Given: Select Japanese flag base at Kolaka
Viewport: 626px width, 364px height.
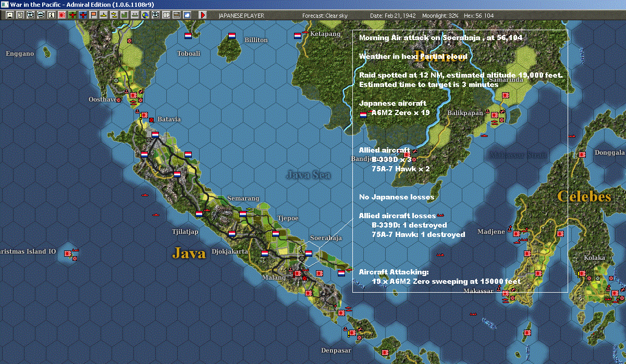Looking at the screenshot, I should (x=582, y=273).
